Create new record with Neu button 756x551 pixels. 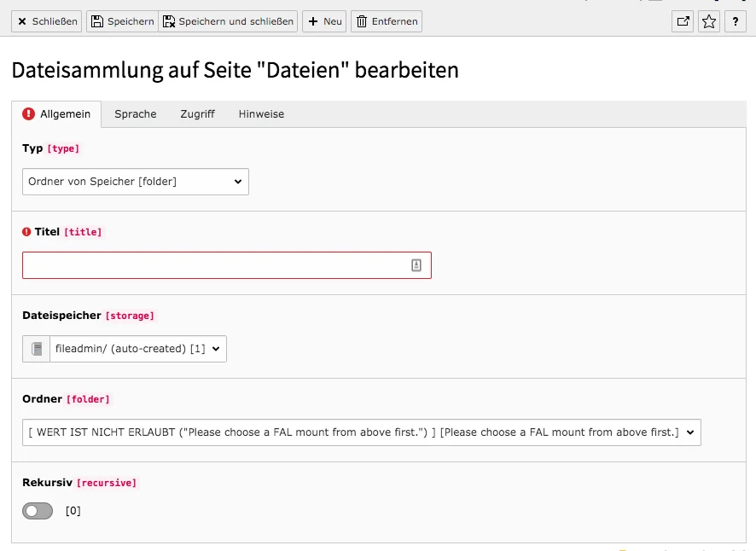point(324,21)
